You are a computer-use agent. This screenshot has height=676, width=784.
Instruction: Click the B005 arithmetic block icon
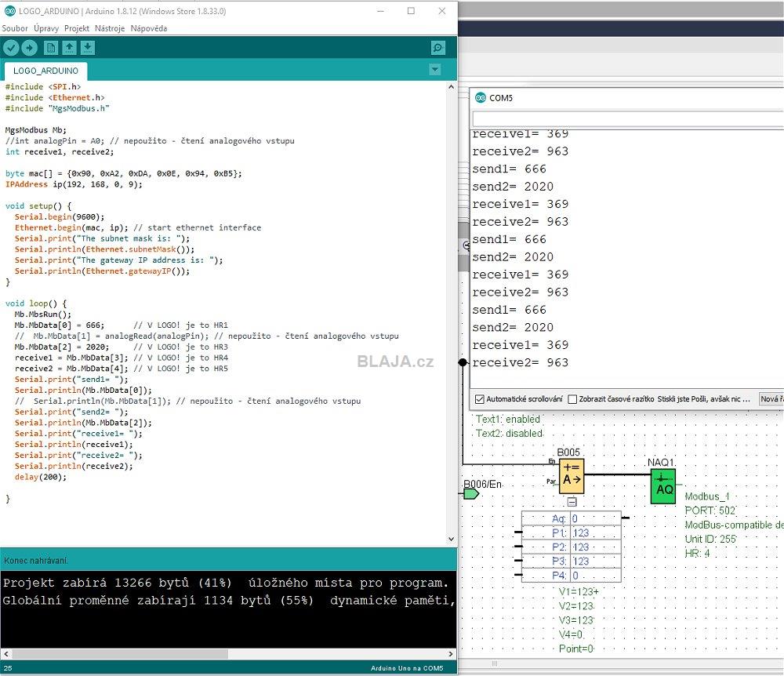coord(572,476)
